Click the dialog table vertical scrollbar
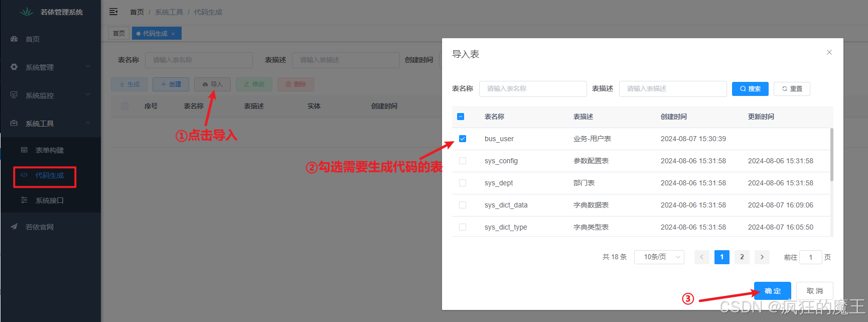Viewport: 868px width, 322px height. coord(831,155)
